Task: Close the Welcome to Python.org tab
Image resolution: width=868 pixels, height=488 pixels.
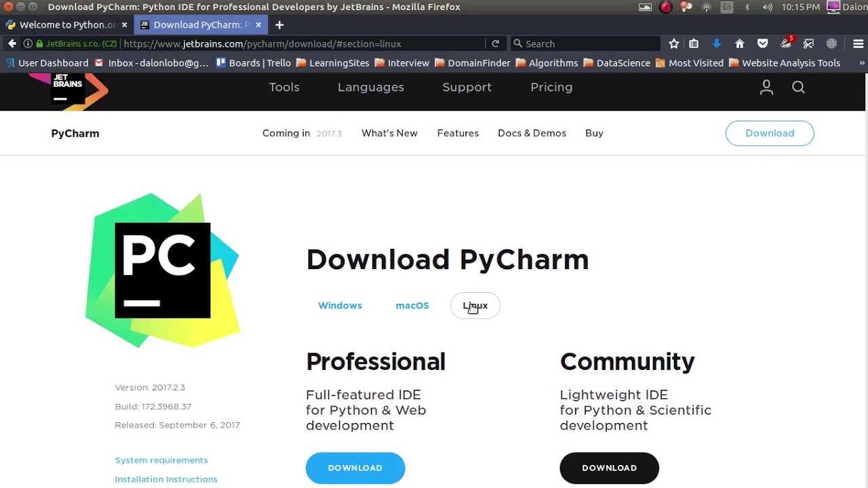Action: (124, 25)
